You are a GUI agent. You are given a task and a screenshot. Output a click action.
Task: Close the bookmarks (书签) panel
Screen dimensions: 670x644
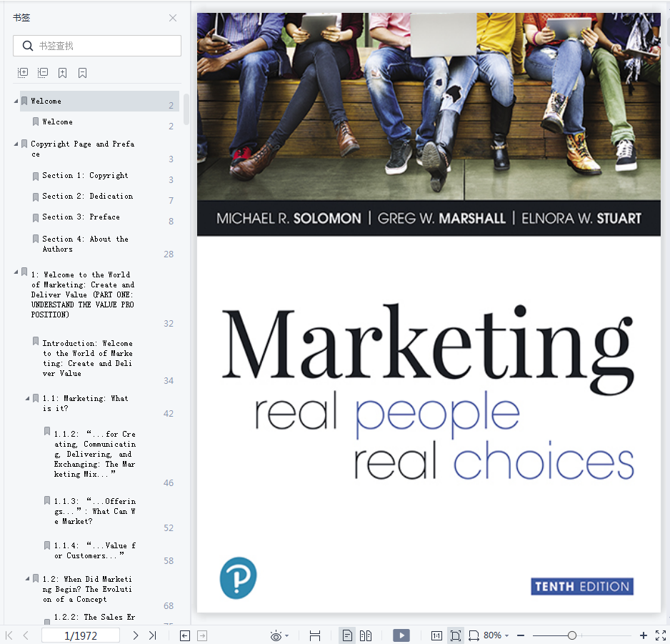(x=173, y=18)
